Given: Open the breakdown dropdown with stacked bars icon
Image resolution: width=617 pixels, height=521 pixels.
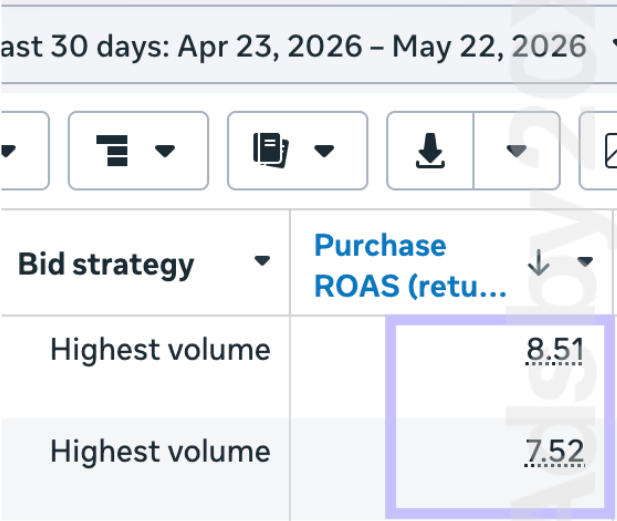Looking at the screenshot, I should pyautogui.click(x=138, y=151).
